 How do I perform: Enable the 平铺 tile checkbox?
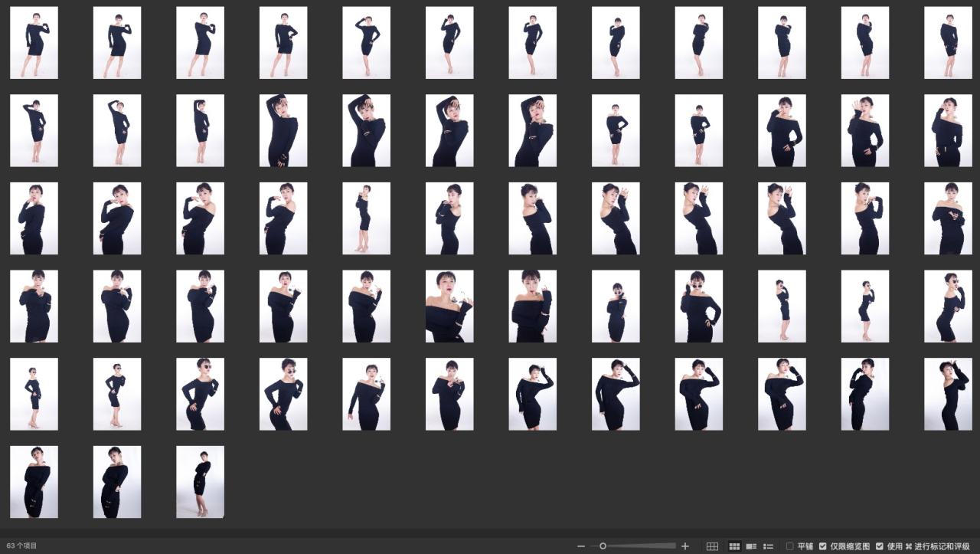(790, 546)
